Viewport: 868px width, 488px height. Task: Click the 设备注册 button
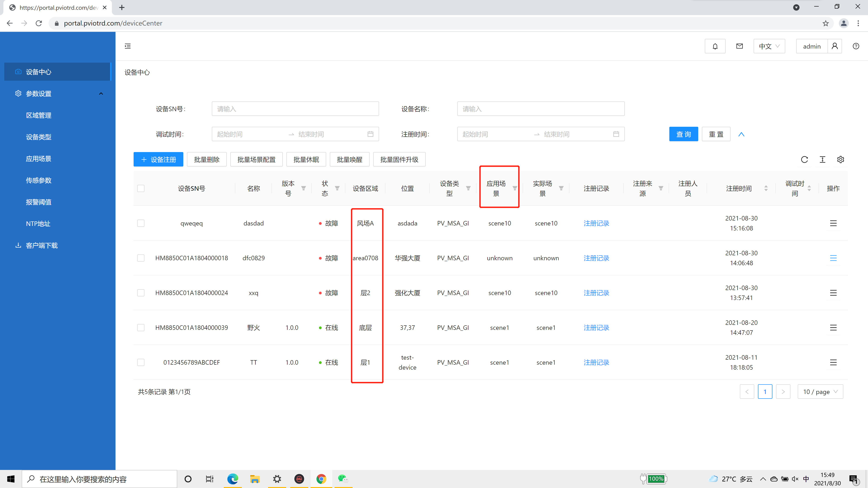point(158,159)
